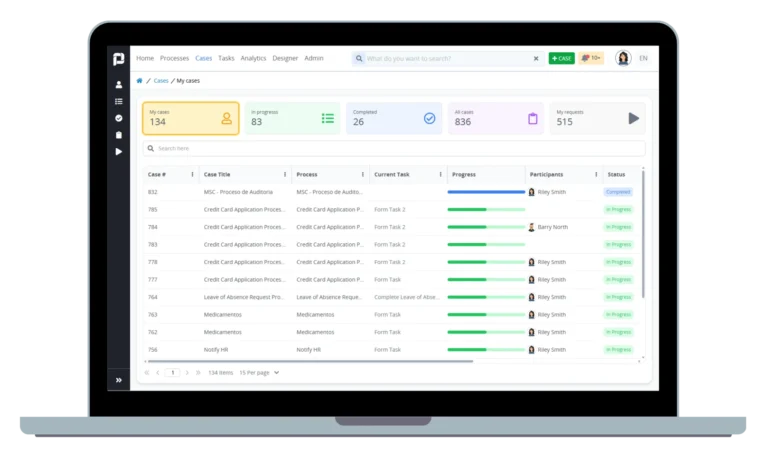Open the Admin menu item
This screenshot has width=768, height=459.
click(x=314, y=58)
